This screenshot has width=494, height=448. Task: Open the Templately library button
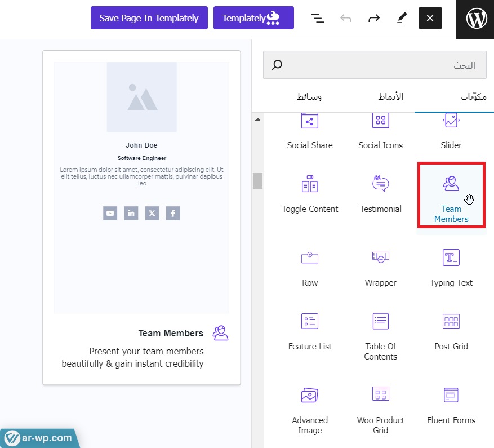[253, 18]
